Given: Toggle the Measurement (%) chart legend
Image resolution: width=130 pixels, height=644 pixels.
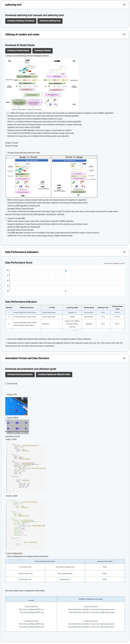Looking at the screenshot, I should (109, 263).
